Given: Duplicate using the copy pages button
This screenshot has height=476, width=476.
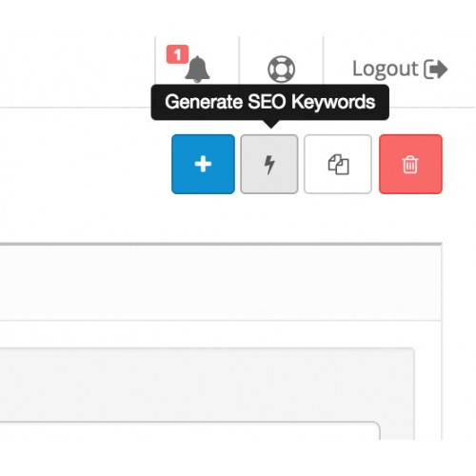Looking at the screenshot, I should click(x=338, y=164).
